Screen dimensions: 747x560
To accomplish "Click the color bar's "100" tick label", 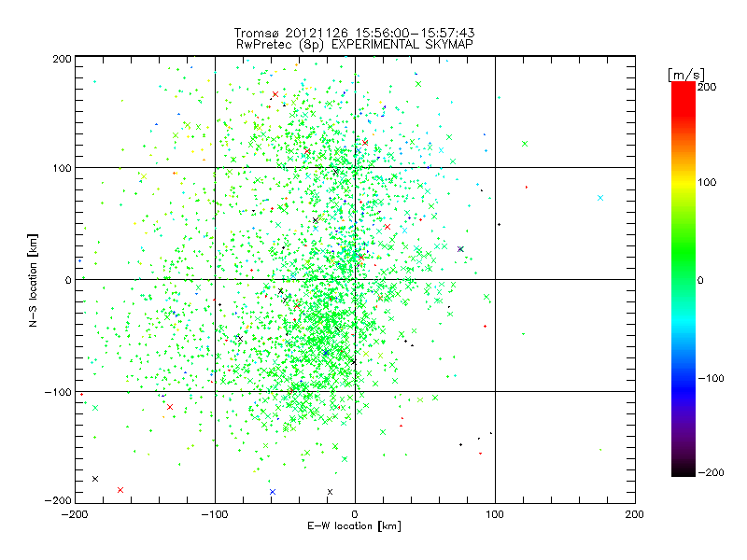I will (707, 182).
